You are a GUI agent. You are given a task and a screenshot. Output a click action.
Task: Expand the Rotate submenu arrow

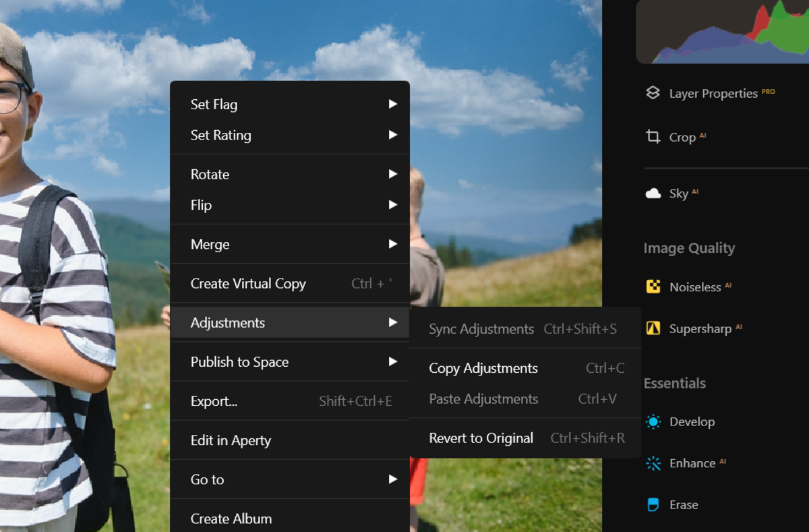click(x=392, y=175)
